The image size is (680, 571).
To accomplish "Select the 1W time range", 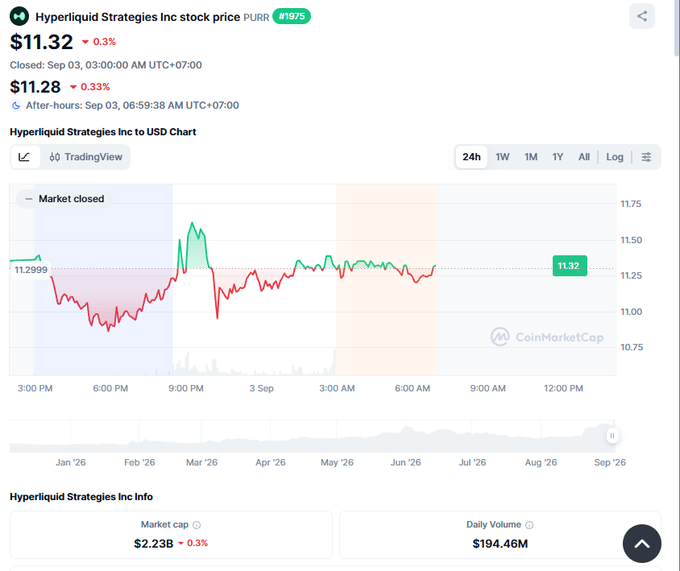I will click(x=502, y=157).
